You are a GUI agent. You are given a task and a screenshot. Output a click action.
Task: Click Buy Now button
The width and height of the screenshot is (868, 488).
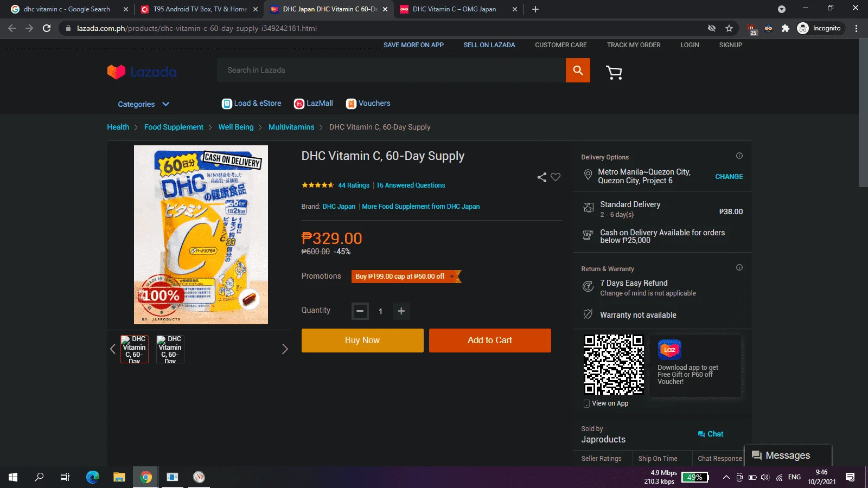point(362,341)
